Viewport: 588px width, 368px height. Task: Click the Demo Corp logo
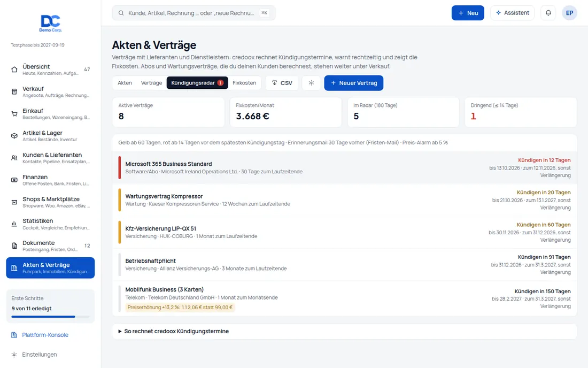tap(51, 23)
